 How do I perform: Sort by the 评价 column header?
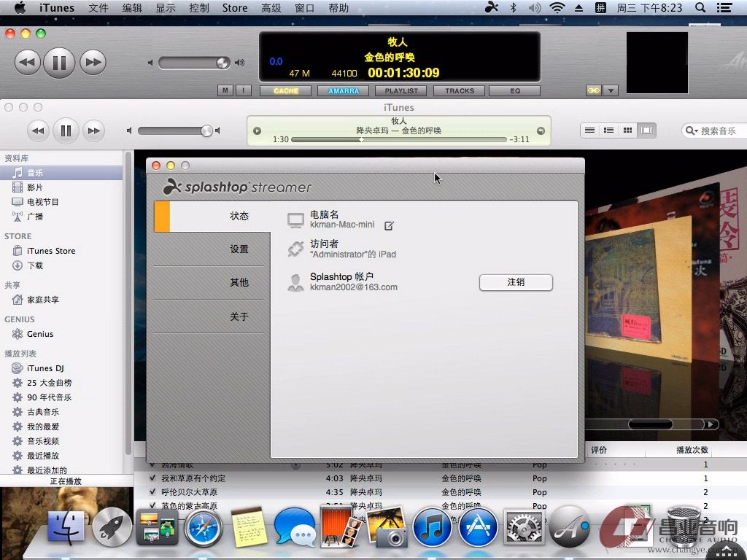point(599,450)
